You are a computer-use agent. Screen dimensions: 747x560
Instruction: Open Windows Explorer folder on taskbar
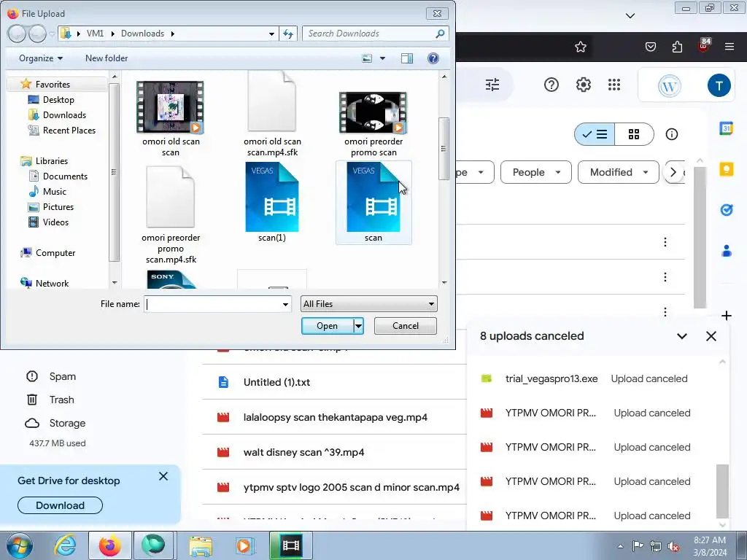click(201, 545)
